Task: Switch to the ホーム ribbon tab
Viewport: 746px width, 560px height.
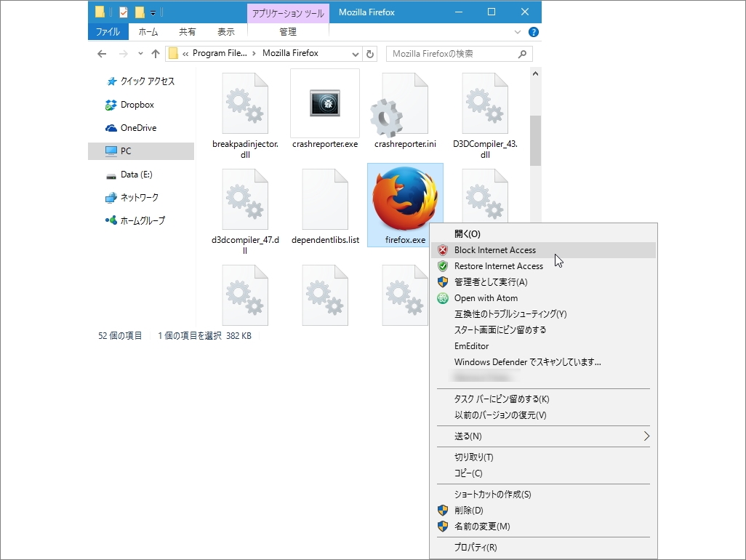Action: (148, 32)
